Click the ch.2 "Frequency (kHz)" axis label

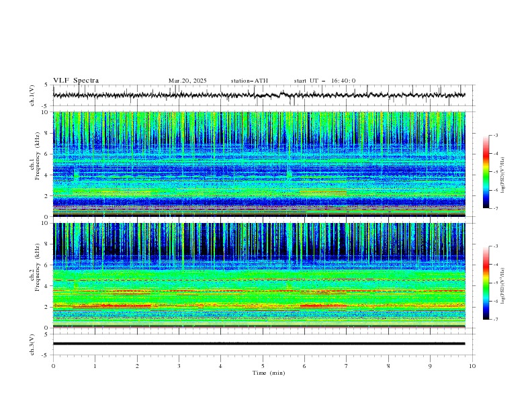38,267
